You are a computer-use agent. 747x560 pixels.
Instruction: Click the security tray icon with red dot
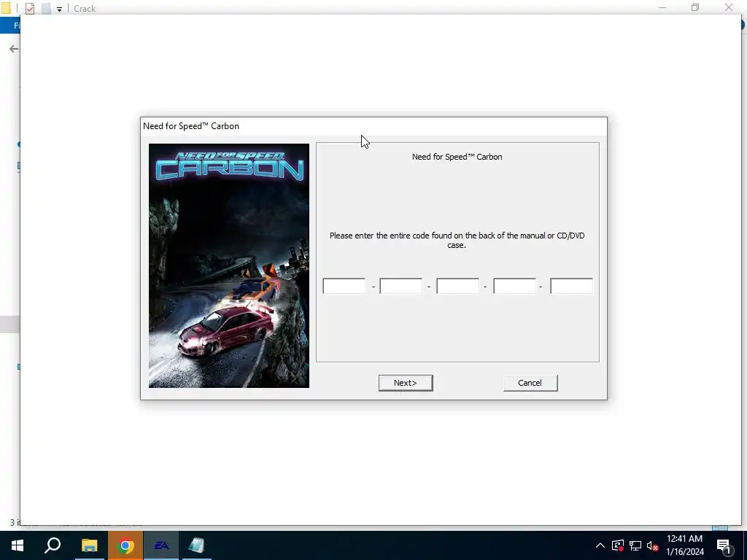(x=617, y=545)
